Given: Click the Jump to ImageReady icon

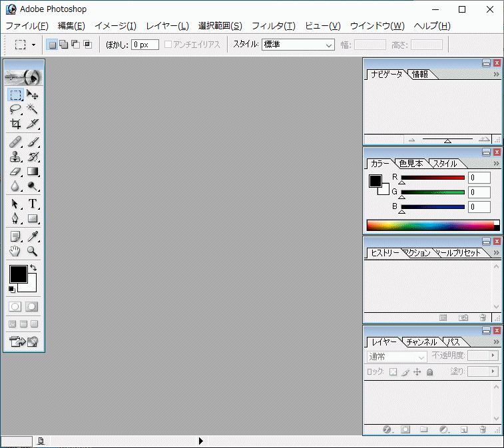Looking at the screenshot, I should click(24, 341).
